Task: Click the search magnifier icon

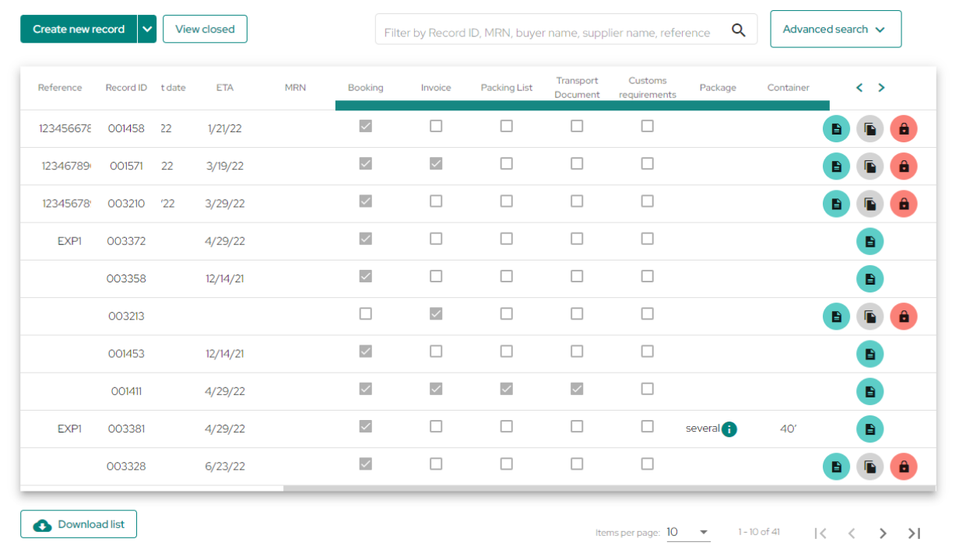Action: coord(739,30)
